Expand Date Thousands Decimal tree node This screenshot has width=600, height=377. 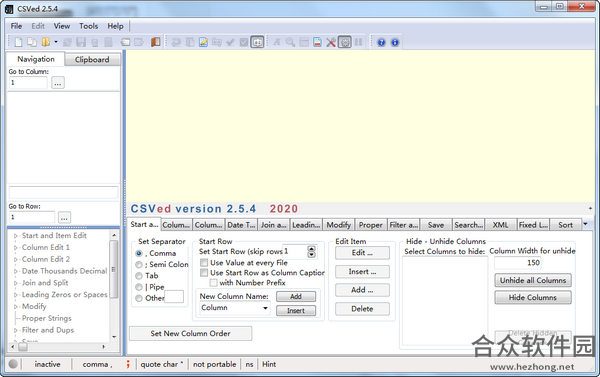point(16,271)
